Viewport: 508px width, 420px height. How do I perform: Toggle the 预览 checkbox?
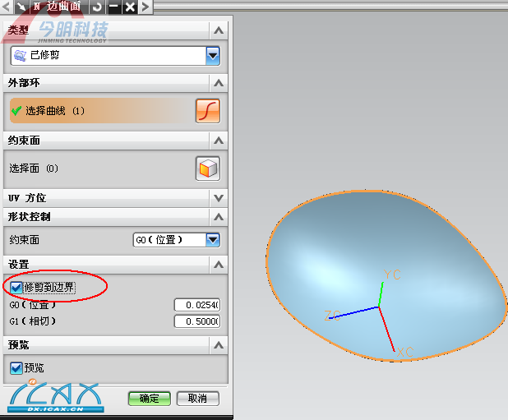[x=16, y=368]
